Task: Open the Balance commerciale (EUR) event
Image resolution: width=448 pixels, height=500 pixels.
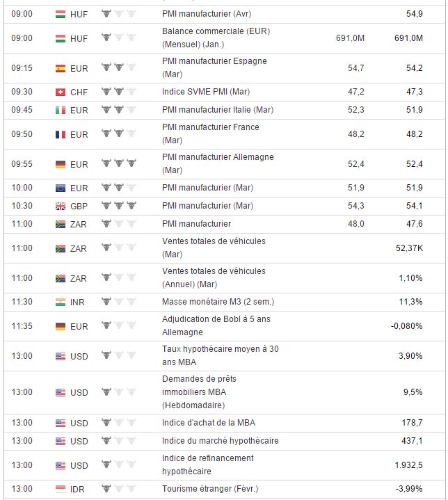Action: pyautogui.click(x=216, y=38)
